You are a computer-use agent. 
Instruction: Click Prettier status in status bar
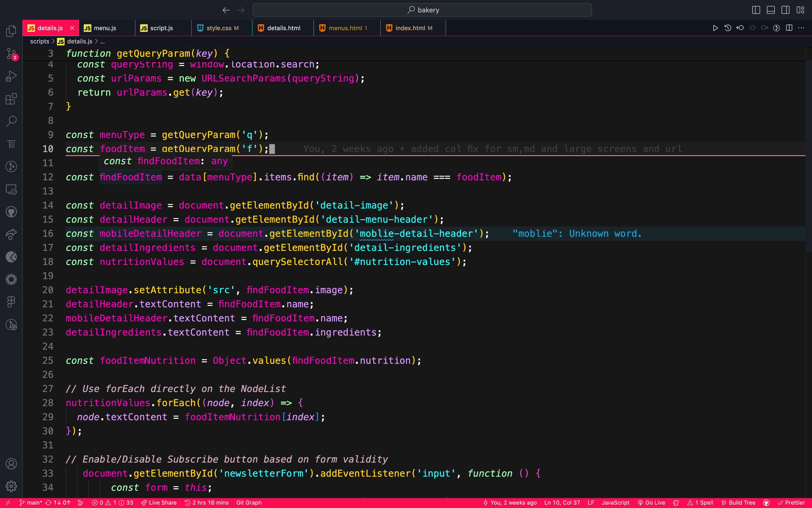coord(791,503)
